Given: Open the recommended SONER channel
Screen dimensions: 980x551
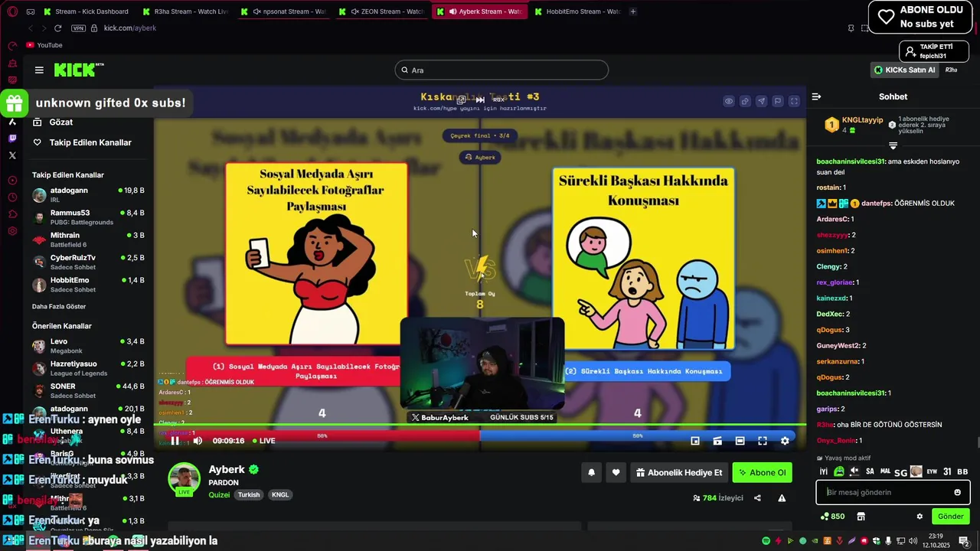Looking at the screenshot, I should (88, 391).
